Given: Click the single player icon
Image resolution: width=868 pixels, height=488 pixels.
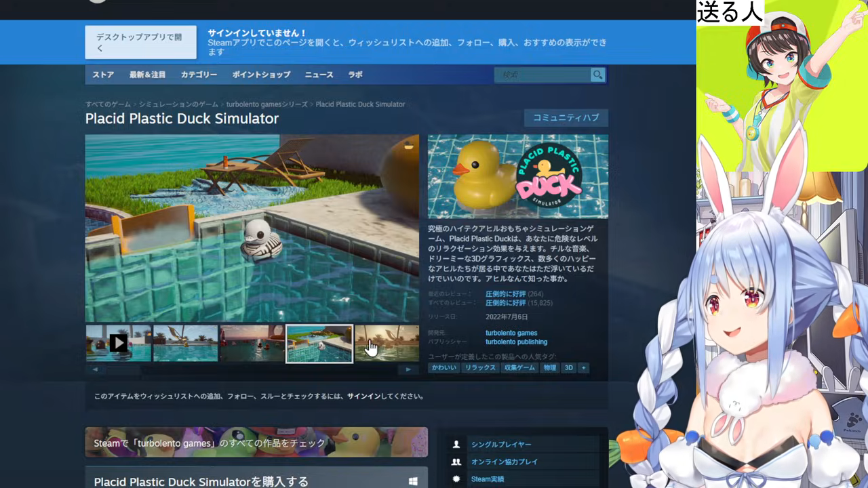Looking at the screenshot, I should click(456, 445).
